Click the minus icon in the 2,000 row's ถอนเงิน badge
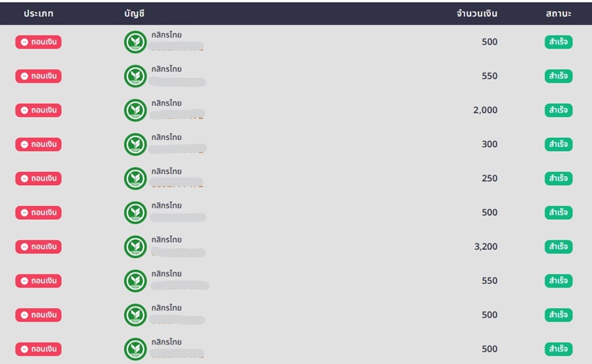The width and height of the screenshot is (592, 364). [x=24, y=111]
